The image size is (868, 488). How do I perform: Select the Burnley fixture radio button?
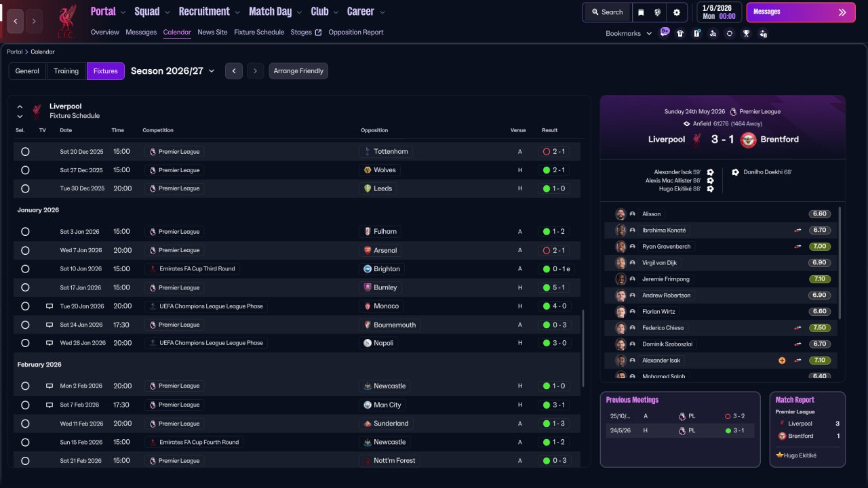[25, 287]
